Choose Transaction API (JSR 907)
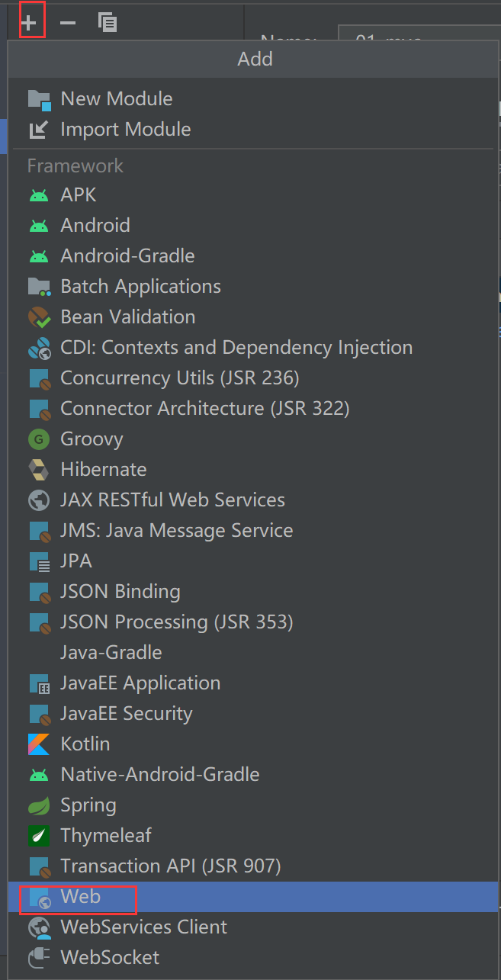Viewport: 501px width, 980px height. click(x=171, y=866)
